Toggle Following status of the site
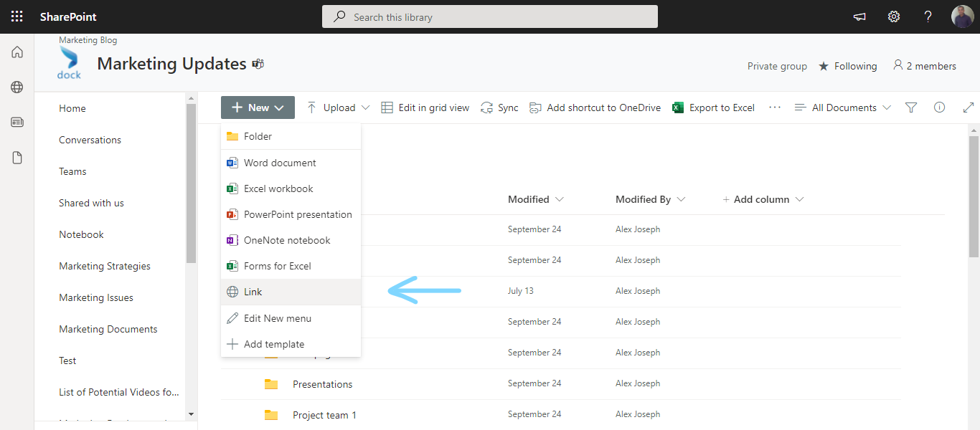 point(848,65)
